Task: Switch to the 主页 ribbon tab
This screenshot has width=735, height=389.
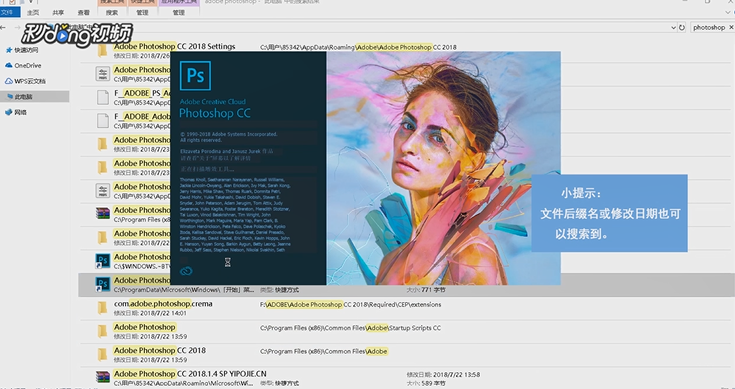Action: (x=33, y=13)
